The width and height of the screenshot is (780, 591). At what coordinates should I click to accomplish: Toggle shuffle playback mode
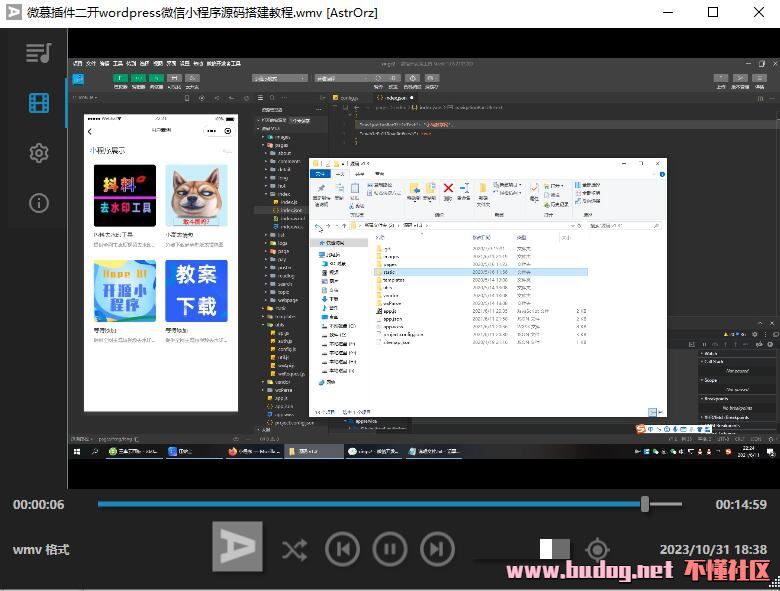(294, 549)
